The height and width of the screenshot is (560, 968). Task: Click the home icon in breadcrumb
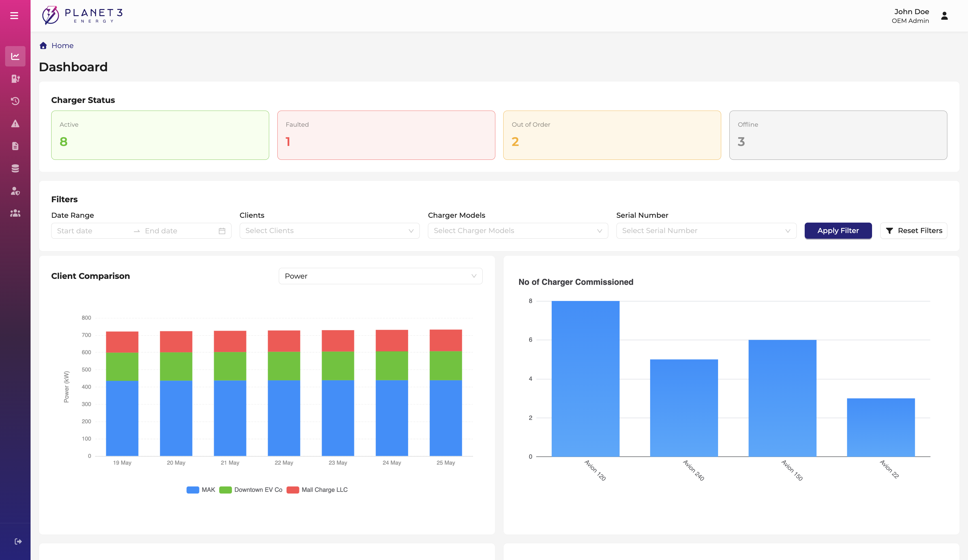click(43, 46)
